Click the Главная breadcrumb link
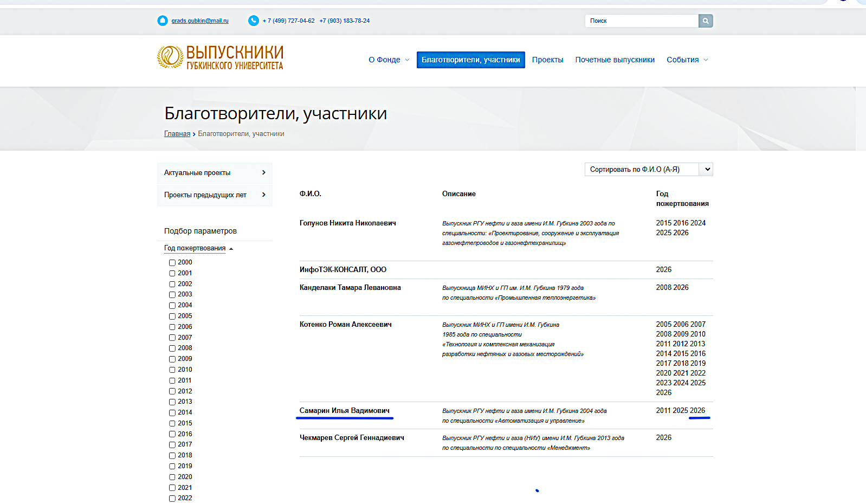 click(177, 134)
